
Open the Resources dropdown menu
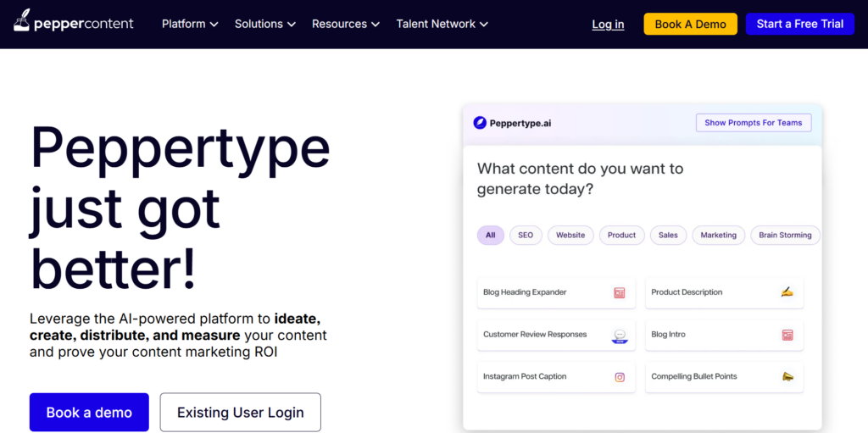[x=345, y=24]
